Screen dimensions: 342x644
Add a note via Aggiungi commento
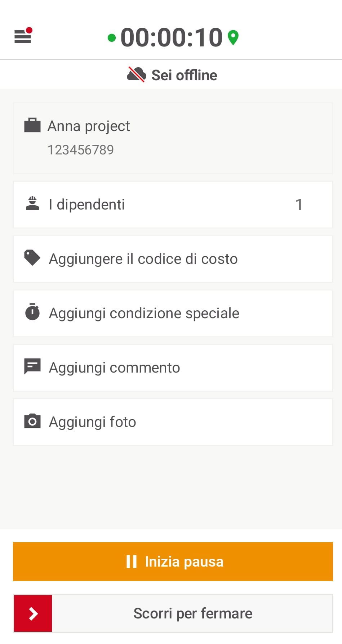(173, 368)
